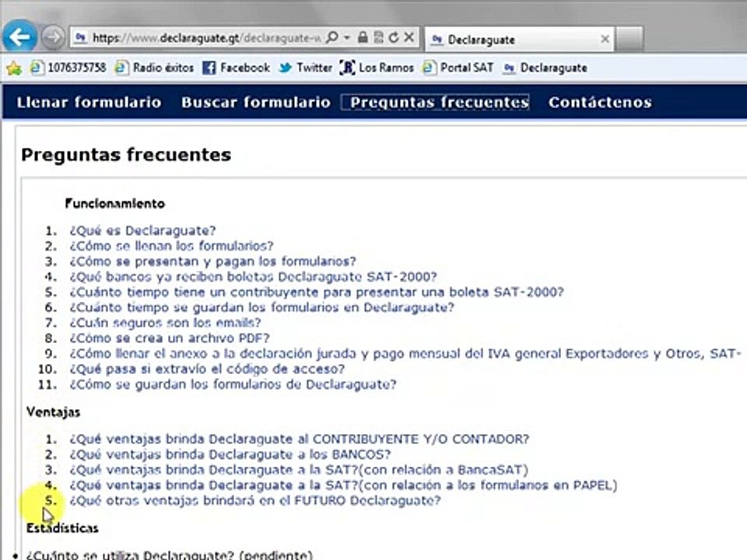Image resolution: width=747 pixels, height=560 pixels.
Task: Open the Contáctenos menu item
Action: [x=600, y=102]
